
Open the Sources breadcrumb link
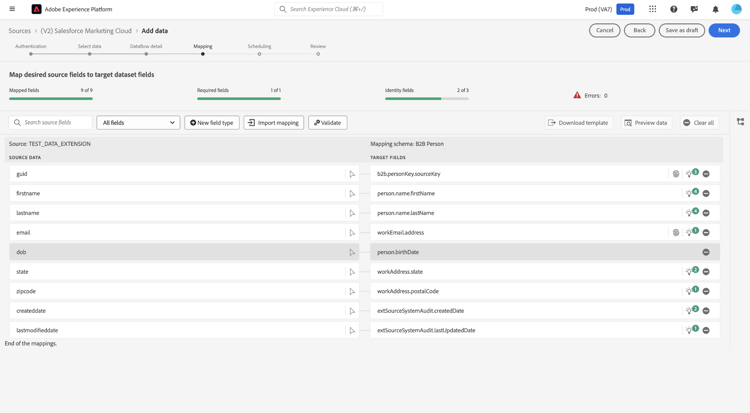click(x=20, y=31)
